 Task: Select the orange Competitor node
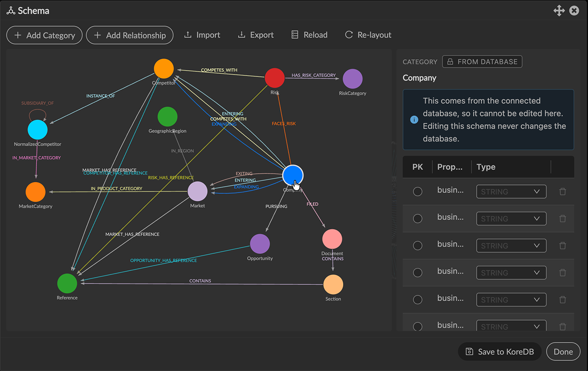point(164,69)
